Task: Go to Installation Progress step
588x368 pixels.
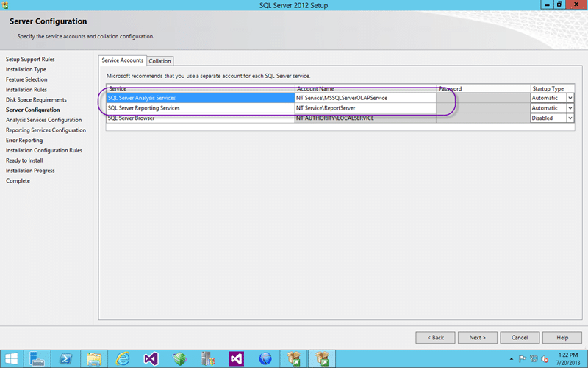Action: tap(30, 171)
